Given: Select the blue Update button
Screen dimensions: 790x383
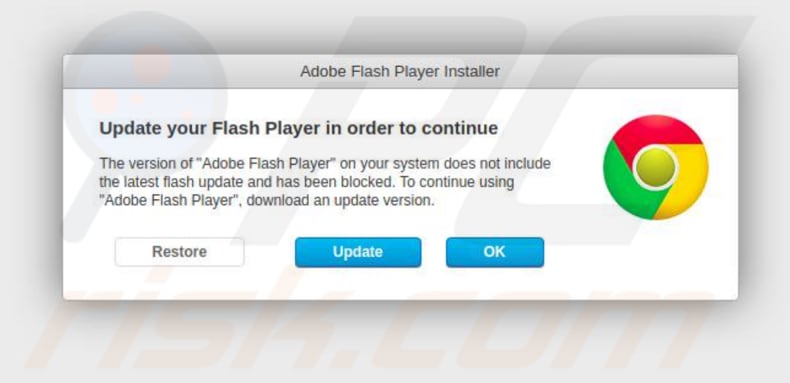Looking at the screenshot, I should pyautogui.click(x=358, y=252).
